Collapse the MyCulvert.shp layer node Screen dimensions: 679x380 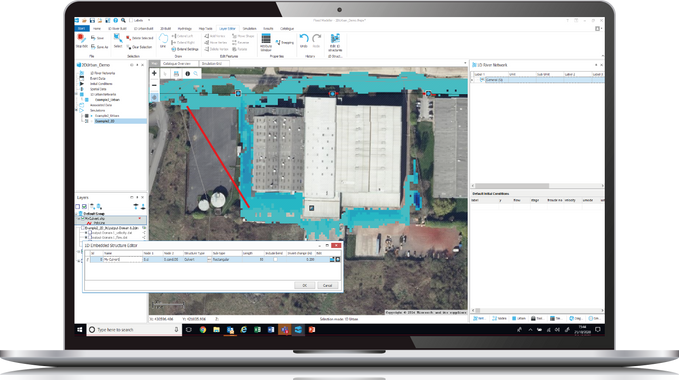point(79,219)
